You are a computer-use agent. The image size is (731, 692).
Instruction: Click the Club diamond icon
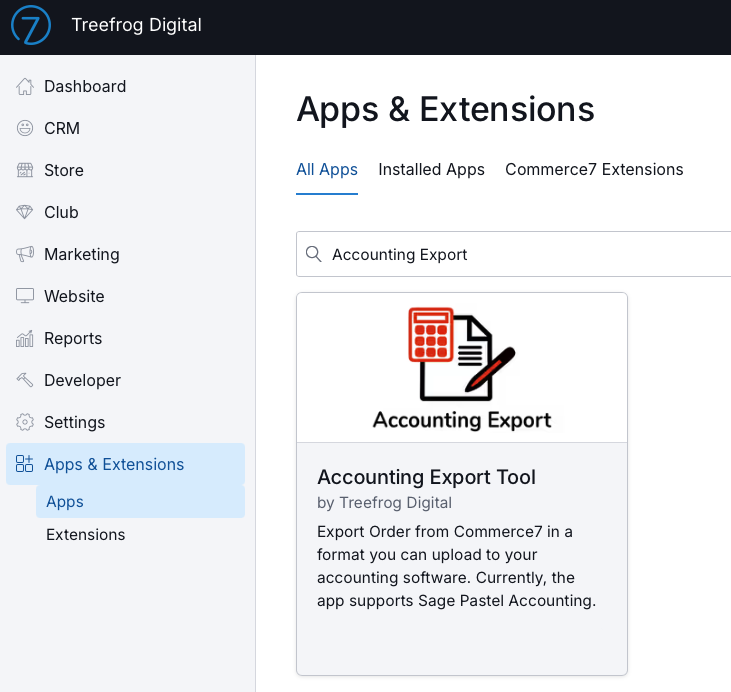click(x=25, y=212)
